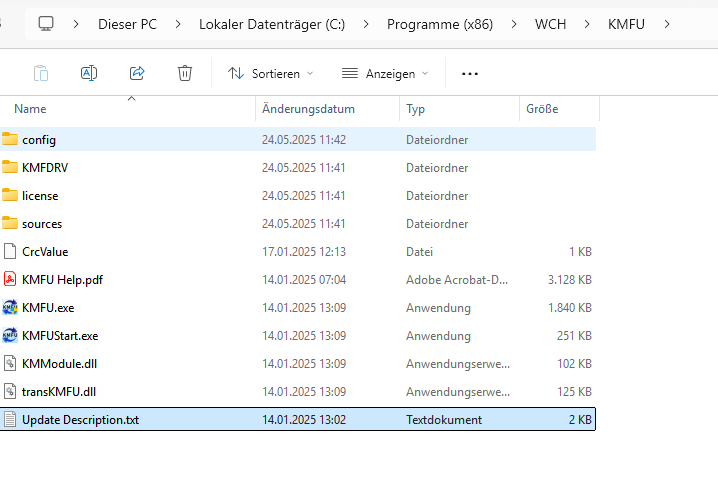Expand chevron after KMFU breadcrumb
The width and height of the screenshot is (718, 480).
(667, 24)
